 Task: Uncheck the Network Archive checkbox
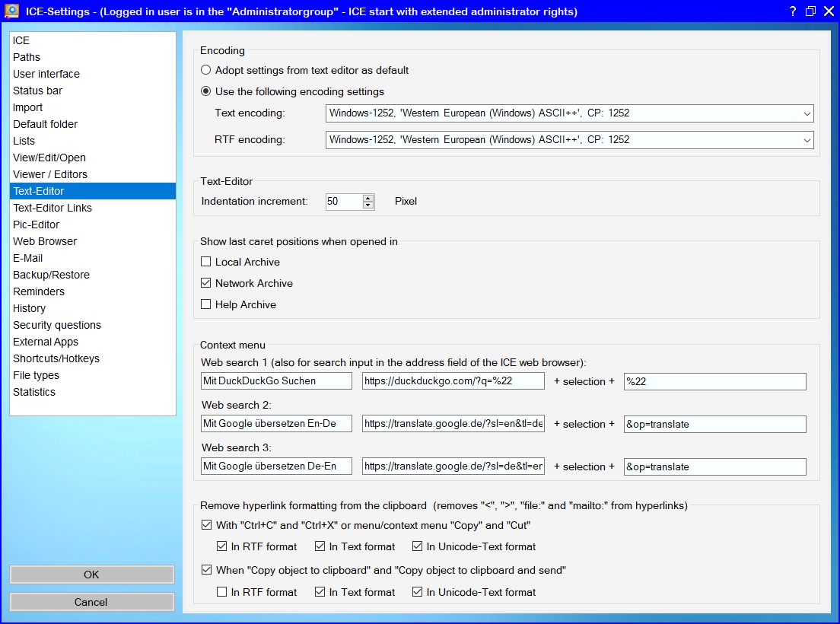206,283
